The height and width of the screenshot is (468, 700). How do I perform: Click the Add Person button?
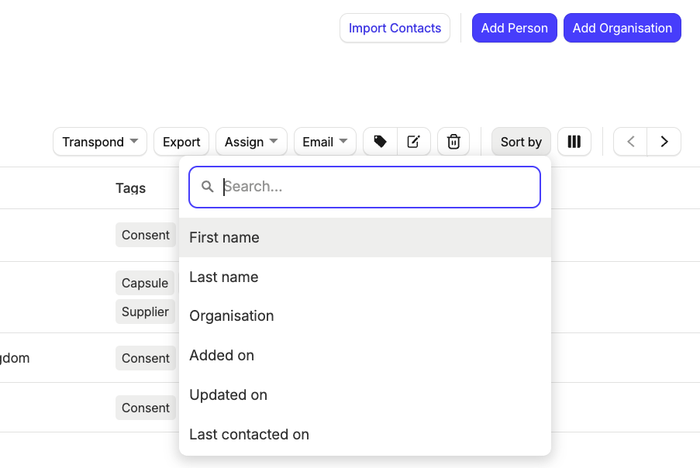point(514,28)
